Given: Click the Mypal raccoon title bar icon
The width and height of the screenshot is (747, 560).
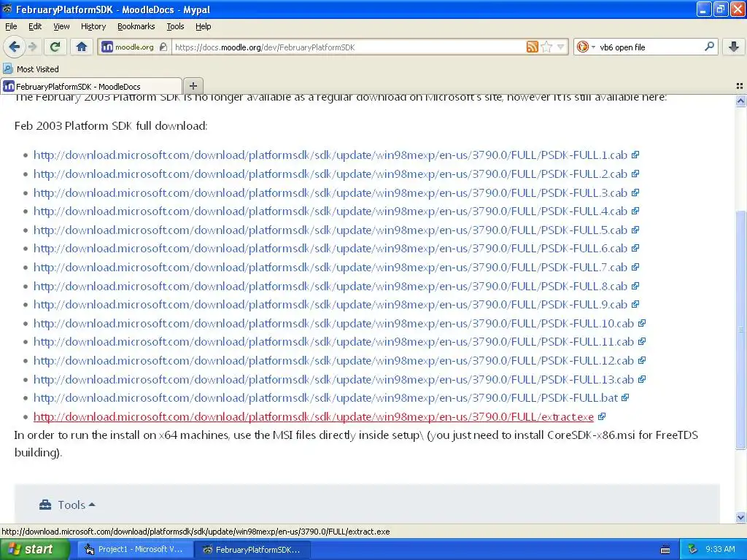Looking at the screenshot, I should point(7,9).
